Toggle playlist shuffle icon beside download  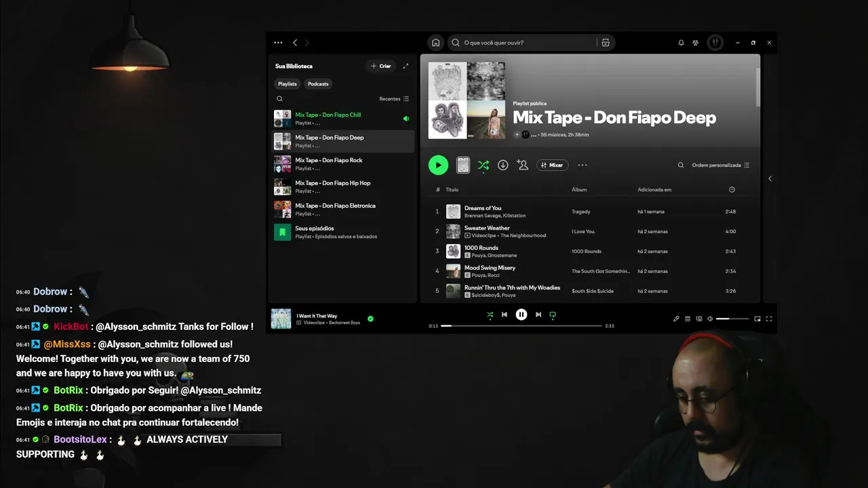pyautogui.click(x=483, y=165)
